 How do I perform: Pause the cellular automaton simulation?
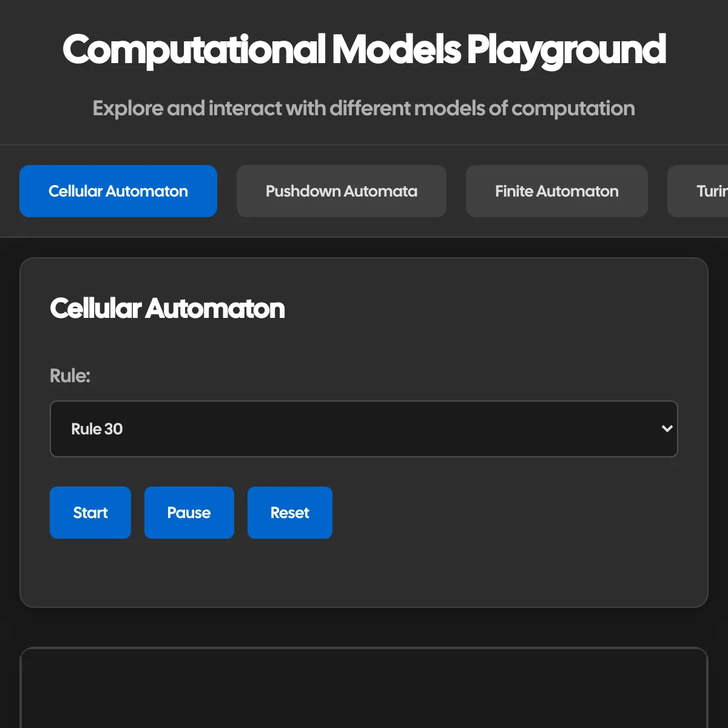coord(189,513)
